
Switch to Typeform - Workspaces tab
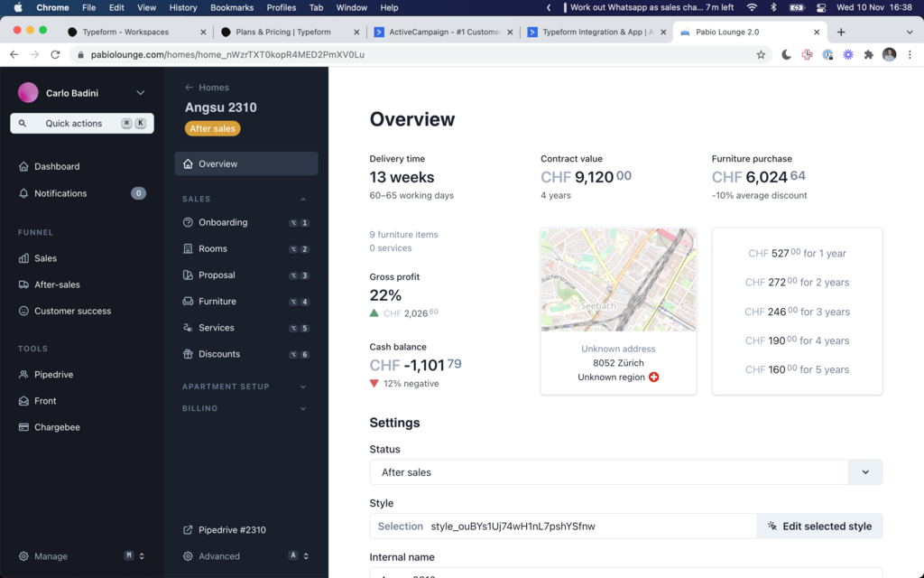[x=136, y=32]
